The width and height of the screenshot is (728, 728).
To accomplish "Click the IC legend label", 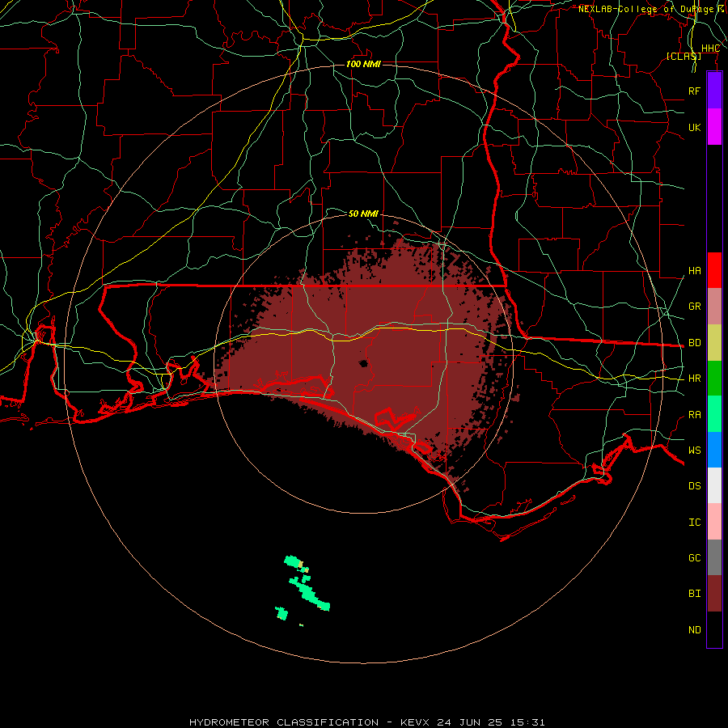I will tap(694, 523).
